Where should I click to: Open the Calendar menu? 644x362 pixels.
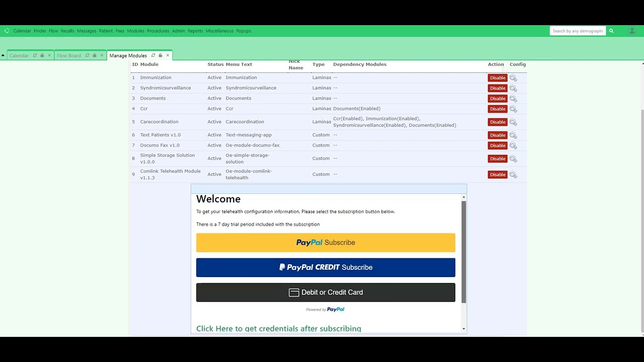[22, 31]
